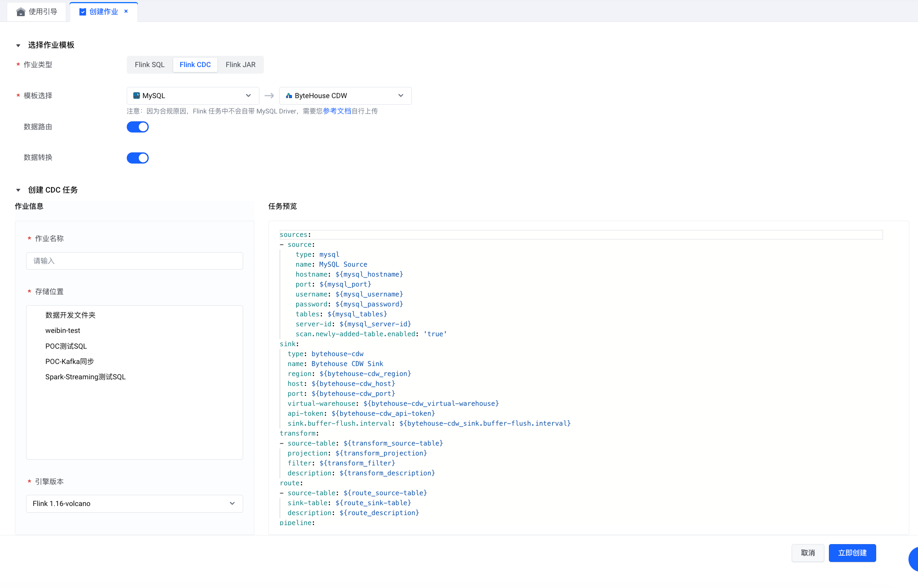
Task: Open the MySQL source template dropdown
Action: 193,96
